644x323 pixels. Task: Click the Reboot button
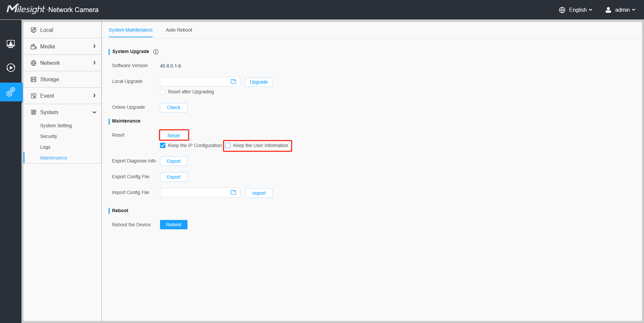point(174,225)
